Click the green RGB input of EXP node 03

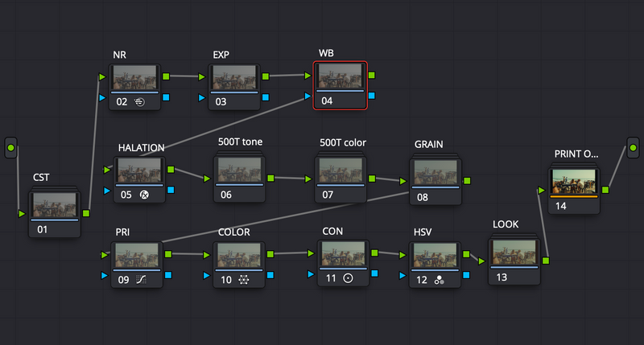point(202,76)
